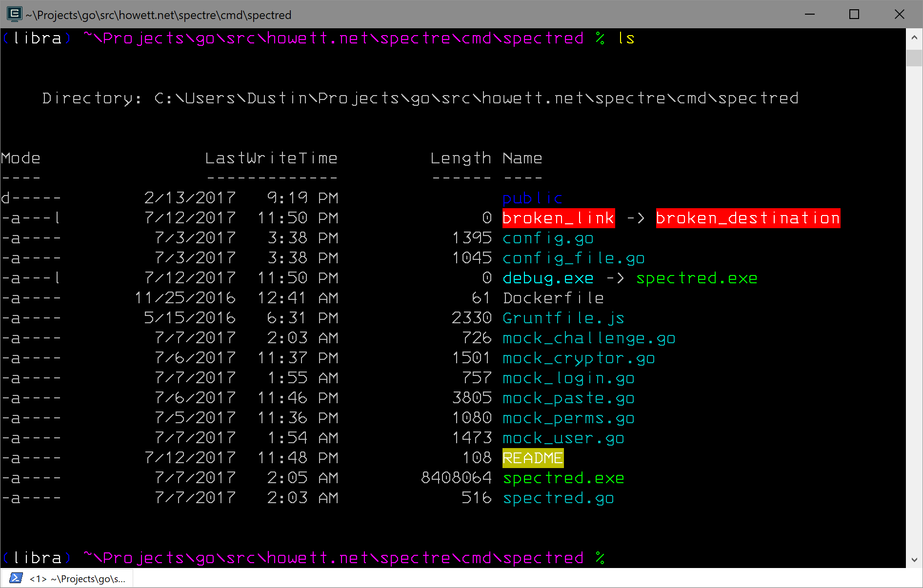Click the vertical scrollbar thumb
The height and width of the screenshot is (588, 923).
pyautogui.click(x=914, y=57)
